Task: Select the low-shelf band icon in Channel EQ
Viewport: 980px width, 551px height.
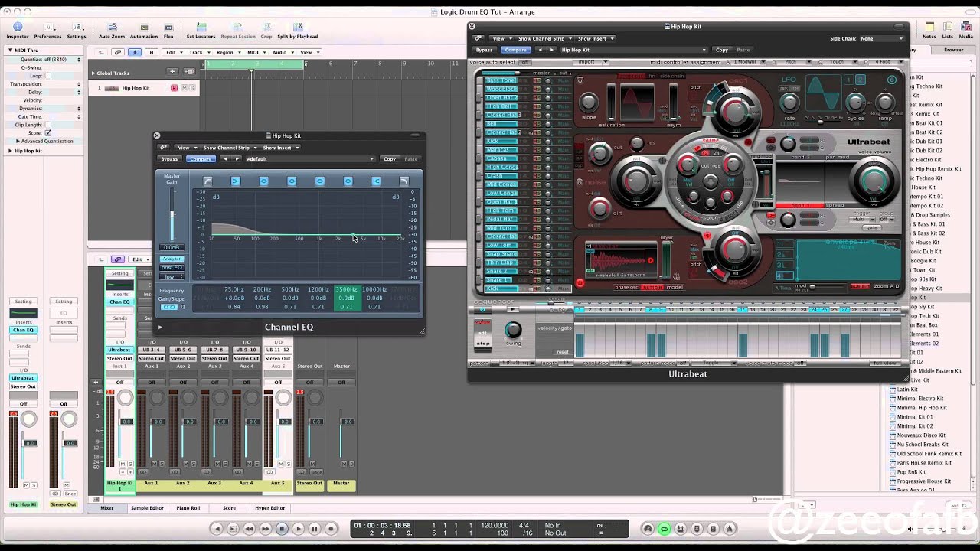Action: coord(236,181)
